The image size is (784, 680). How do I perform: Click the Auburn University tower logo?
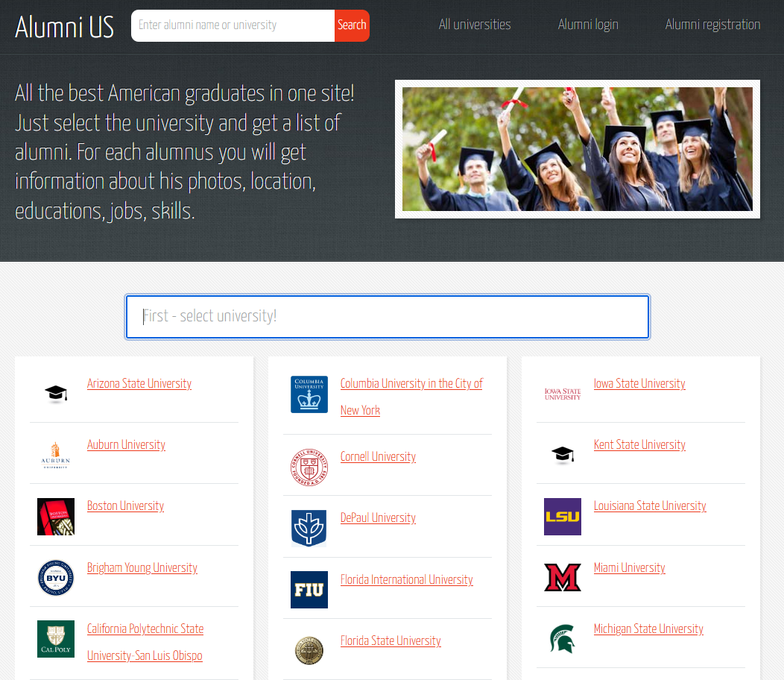pyautogui.click(x=56, y=456)
